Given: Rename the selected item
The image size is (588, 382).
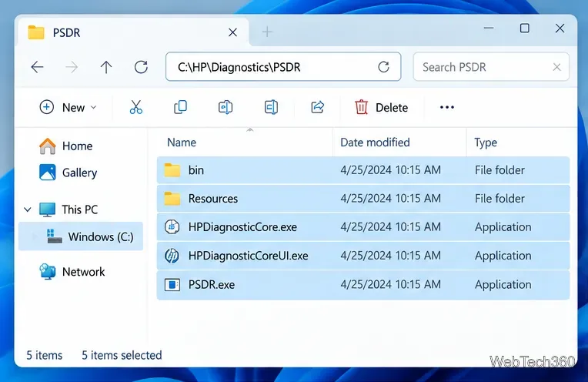Looking at the screenshot, I should (x=271, y=107).
